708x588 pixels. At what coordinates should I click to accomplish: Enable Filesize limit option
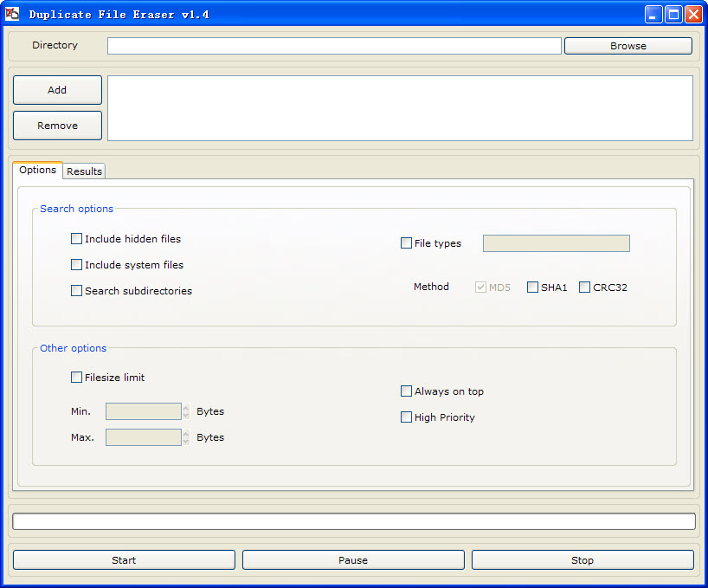[77, 378]
